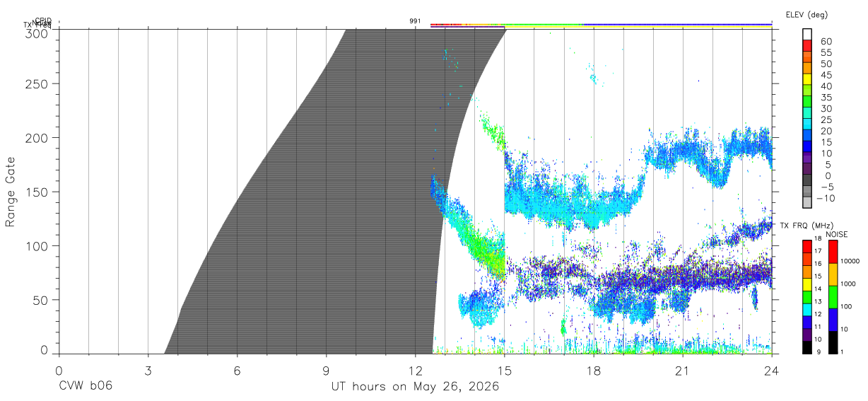Image resolution: width=868 pixels, height=401 pixels.
Task: Pick the blue swatch in the NOISE bar
Action: point(832,319)
